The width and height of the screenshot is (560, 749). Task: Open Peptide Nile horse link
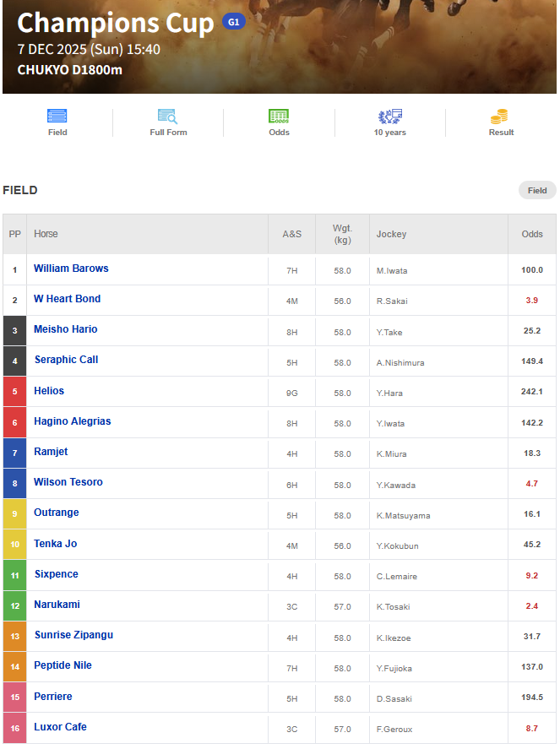pos(63,665)
